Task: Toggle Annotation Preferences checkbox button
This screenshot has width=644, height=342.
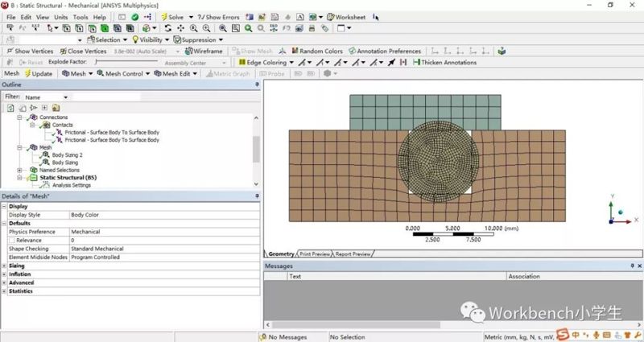Action: 385,51
